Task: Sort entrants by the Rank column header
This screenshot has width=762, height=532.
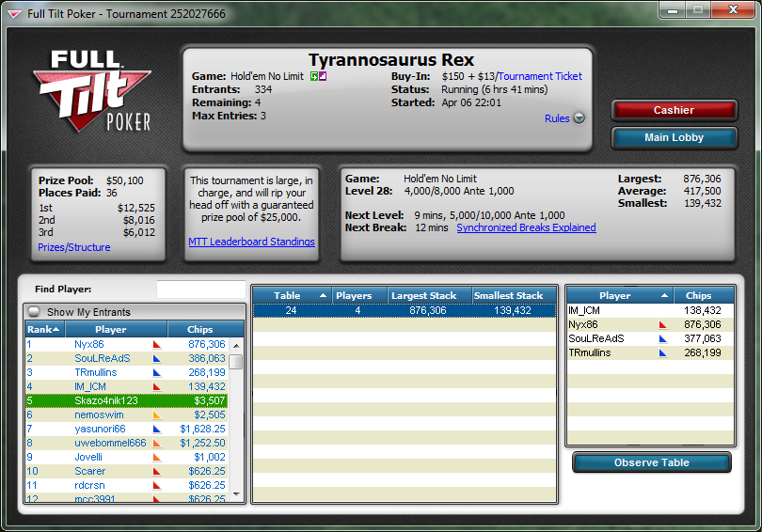Action: (x=45, y=329)
